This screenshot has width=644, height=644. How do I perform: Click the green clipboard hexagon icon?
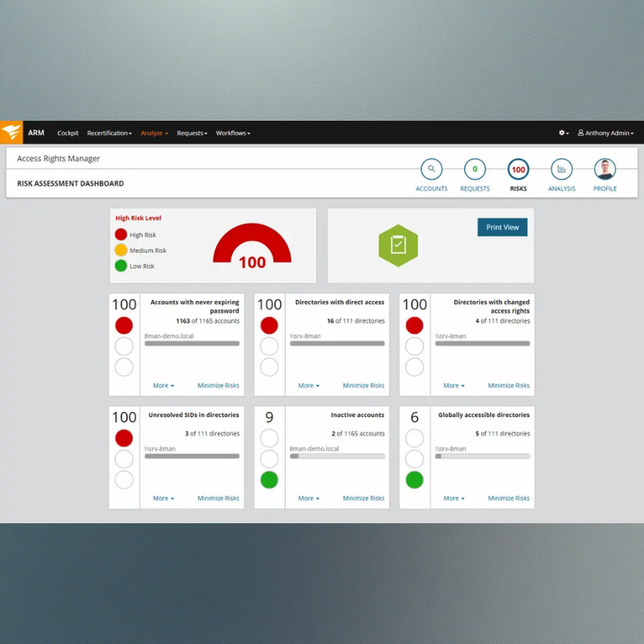coord(398,245)
